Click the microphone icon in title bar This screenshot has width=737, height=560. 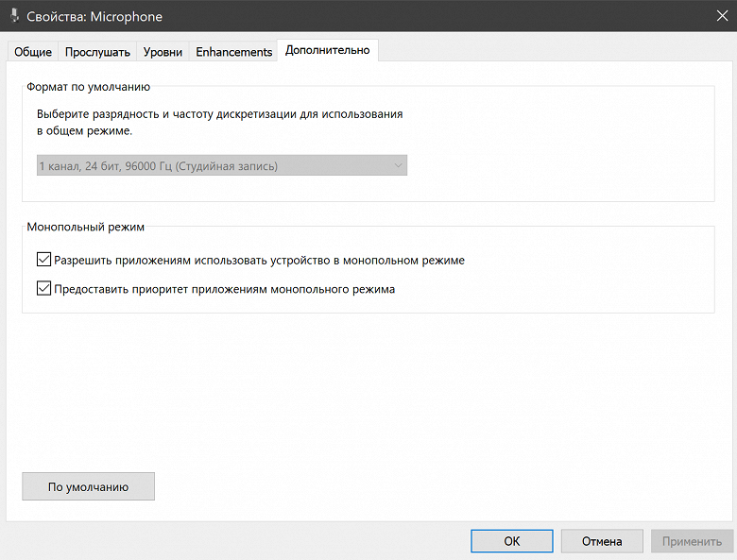11,16
